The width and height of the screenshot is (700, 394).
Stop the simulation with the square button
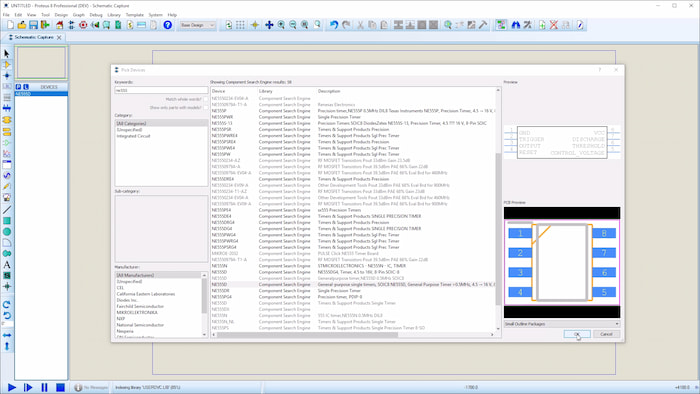(x=60, y=387)
